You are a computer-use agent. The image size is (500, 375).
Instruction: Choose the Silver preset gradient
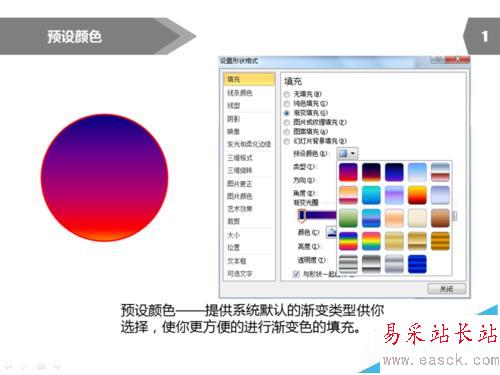pos(394,264)
